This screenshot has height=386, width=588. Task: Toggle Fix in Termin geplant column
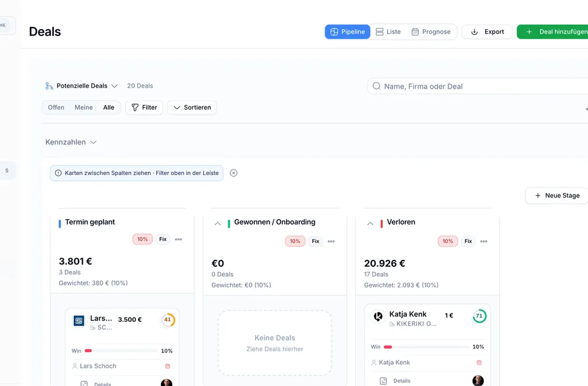163,239
